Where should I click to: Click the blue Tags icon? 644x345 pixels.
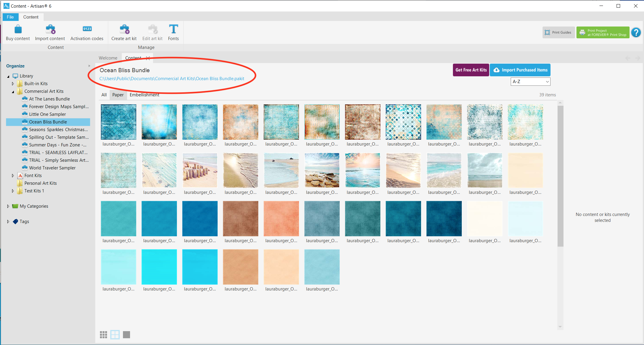tap(15, 222)
